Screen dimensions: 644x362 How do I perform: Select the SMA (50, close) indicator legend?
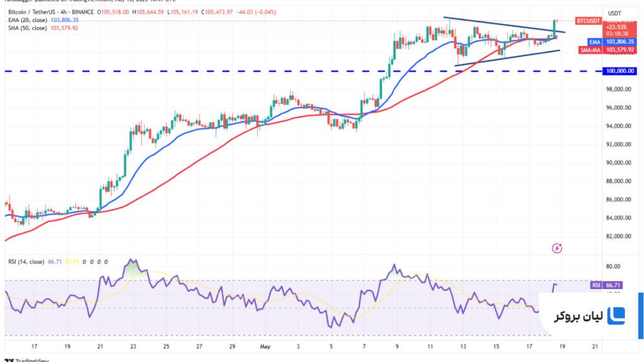28,28
